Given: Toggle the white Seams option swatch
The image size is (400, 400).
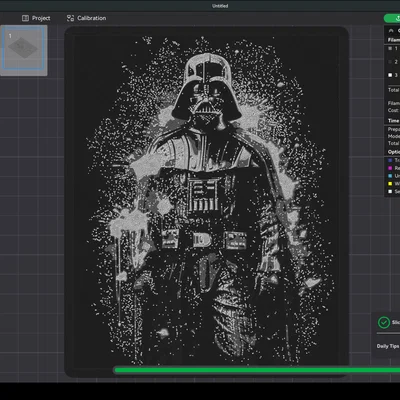Looking at the screenshot, I should click(390, 191).
